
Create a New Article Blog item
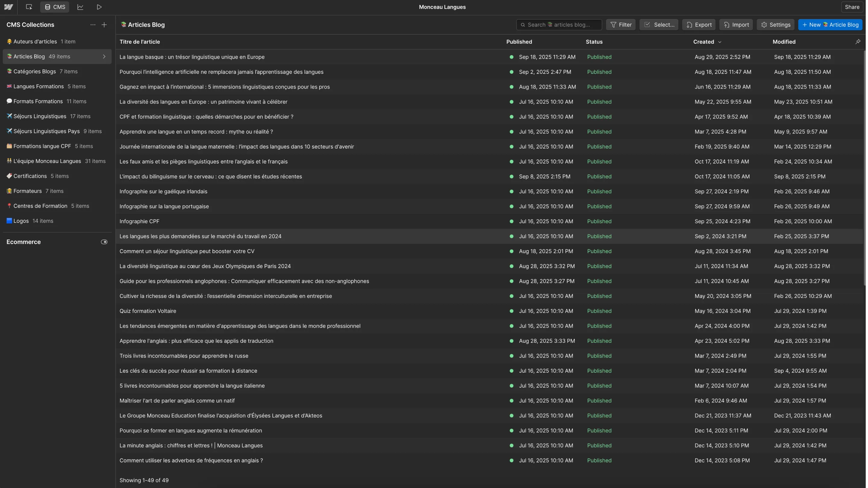click(830, 25)
